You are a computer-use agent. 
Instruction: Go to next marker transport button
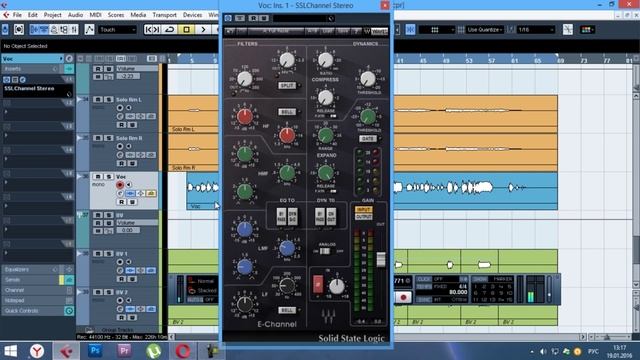coord(157,29)
